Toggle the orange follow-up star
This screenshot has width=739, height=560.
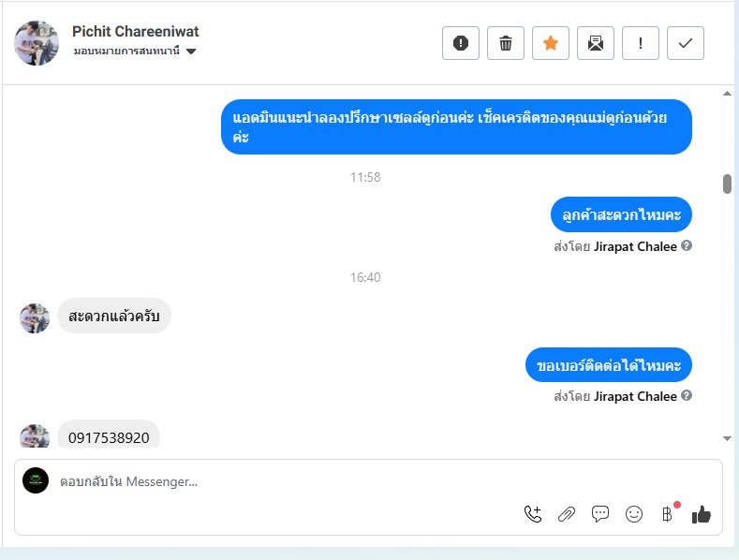point(551,43)
